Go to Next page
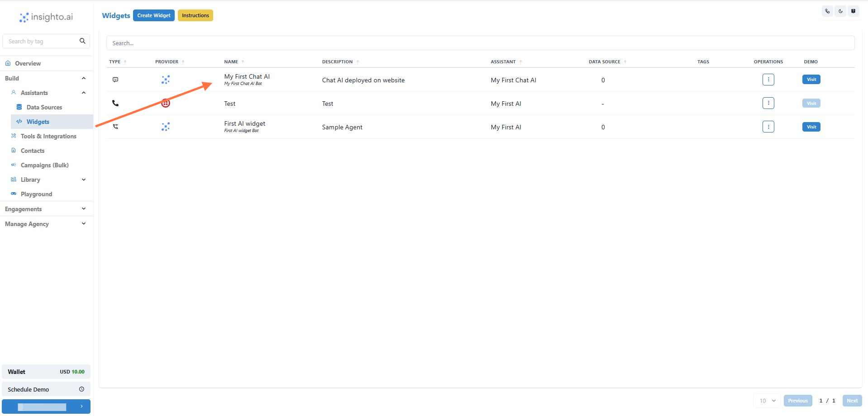The height and width of the screenshot is (416, 868). click(852, 401)
